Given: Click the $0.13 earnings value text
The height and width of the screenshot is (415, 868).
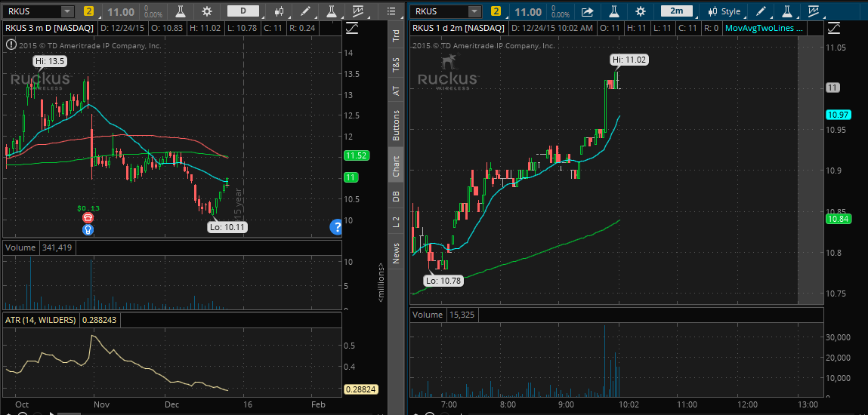Looking at the screenshot, I should pyautogui.click(x=88, y=208).
